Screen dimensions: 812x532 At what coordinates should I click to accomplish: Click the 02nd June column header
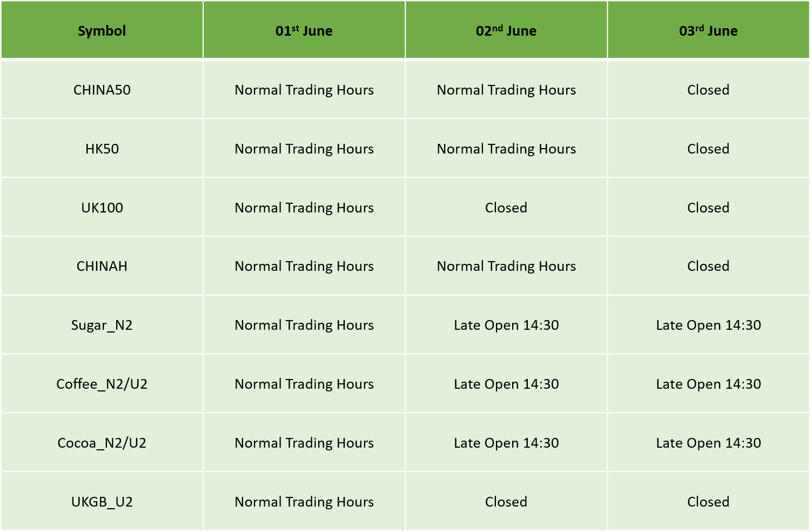506,31
